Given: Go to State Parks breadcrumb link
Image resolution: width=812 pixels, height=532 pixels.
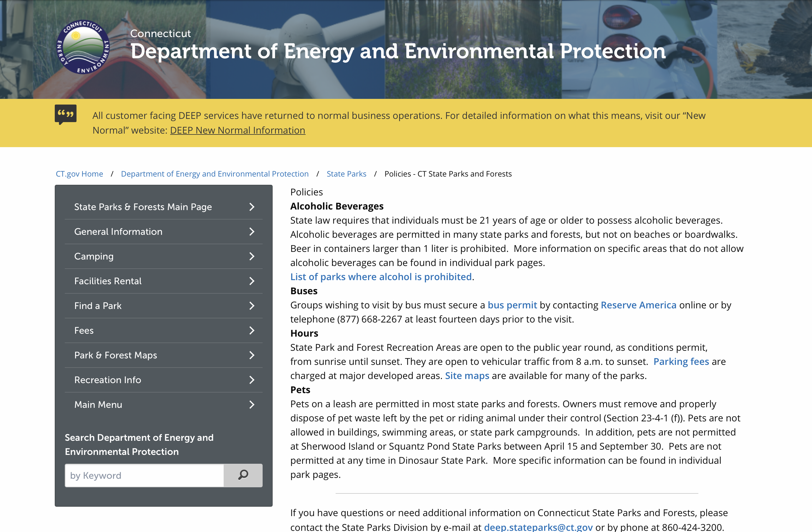Looking at the screenshot, I should 346,174.
